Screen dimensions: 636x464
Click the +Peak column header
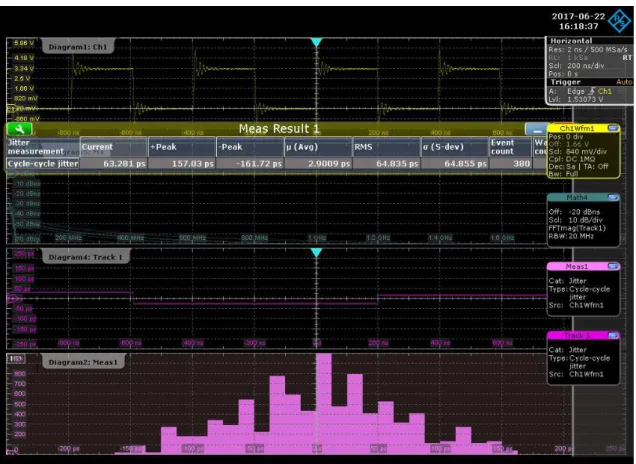click(x=182, y=147)
